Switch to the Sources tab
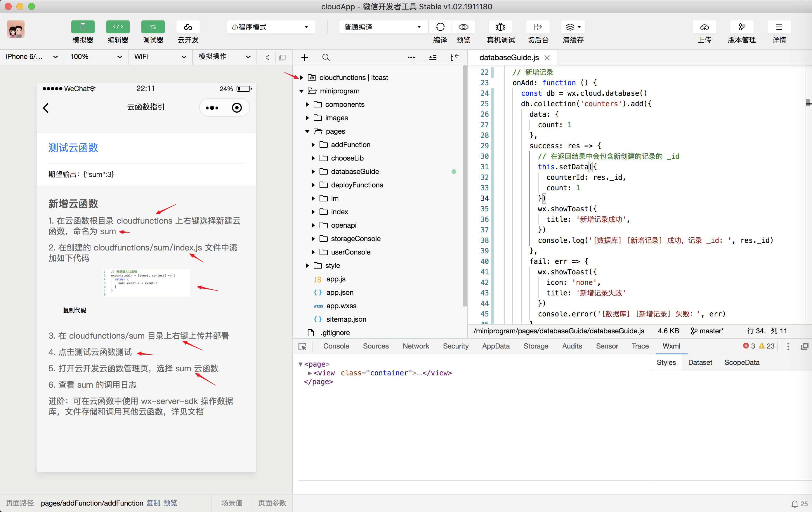 click(x=376, y=346)
